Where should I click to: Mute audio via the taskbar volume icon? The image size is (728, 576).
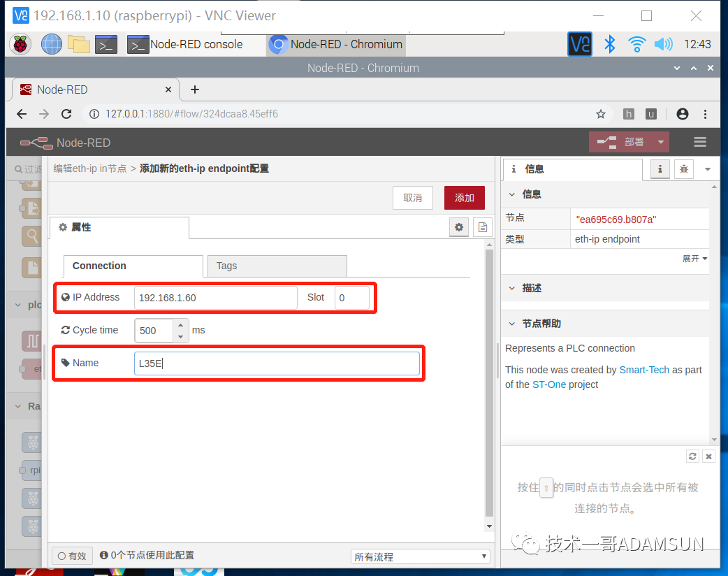tap(663, 44)
